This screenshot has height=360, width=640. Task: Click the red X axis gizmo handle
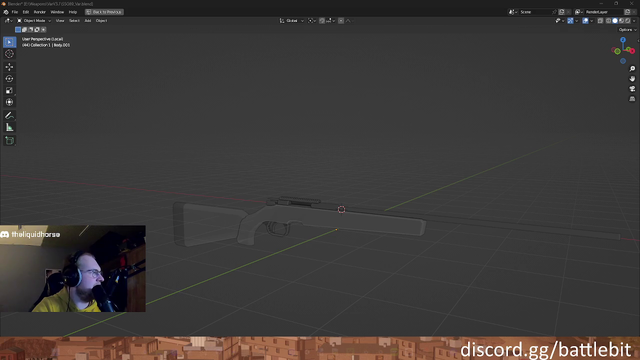[632, 51]
